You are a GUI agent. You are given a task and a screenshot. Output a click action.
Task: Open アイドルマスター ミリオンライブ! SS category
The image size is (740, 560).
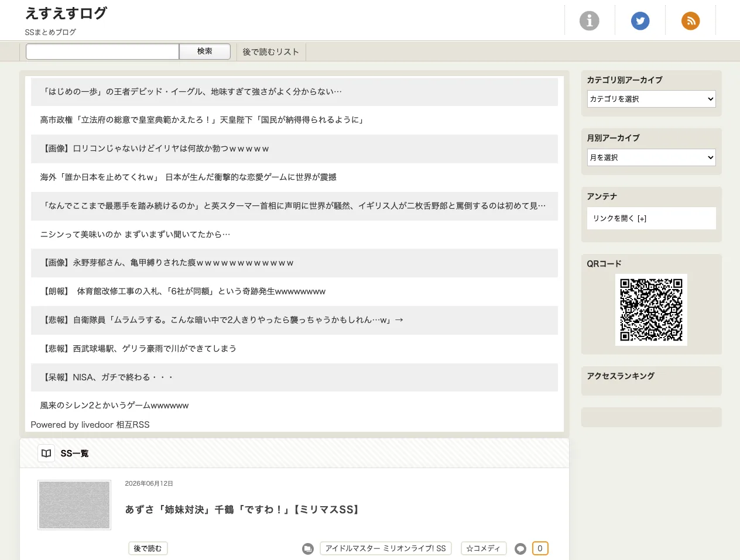386,548
